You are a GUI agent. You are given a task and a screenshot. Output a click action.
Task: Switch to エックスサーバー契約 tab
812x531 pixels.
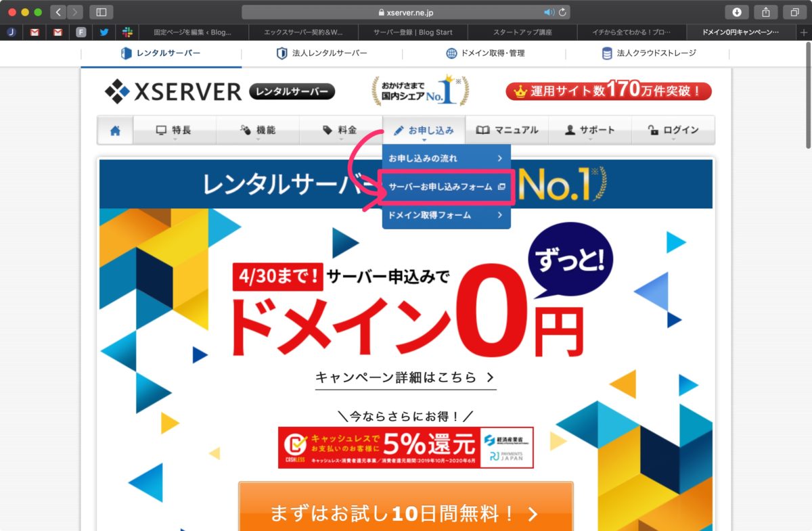tap(302, 32)
